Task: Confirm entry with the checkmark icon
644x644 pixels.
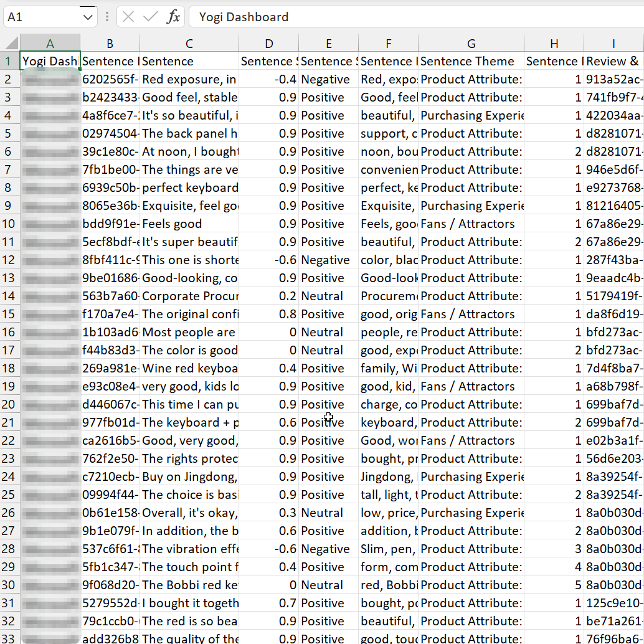Action: 150,17
